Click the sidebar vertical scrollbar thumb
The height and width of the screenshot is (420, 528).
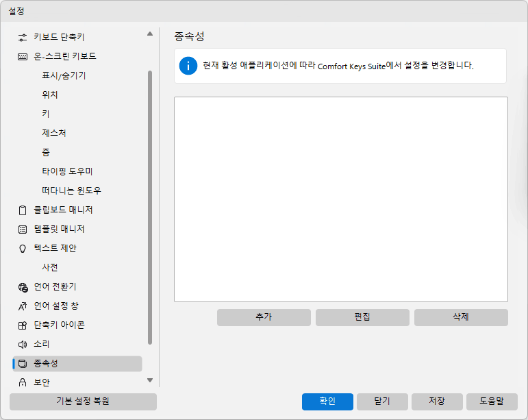150,208
